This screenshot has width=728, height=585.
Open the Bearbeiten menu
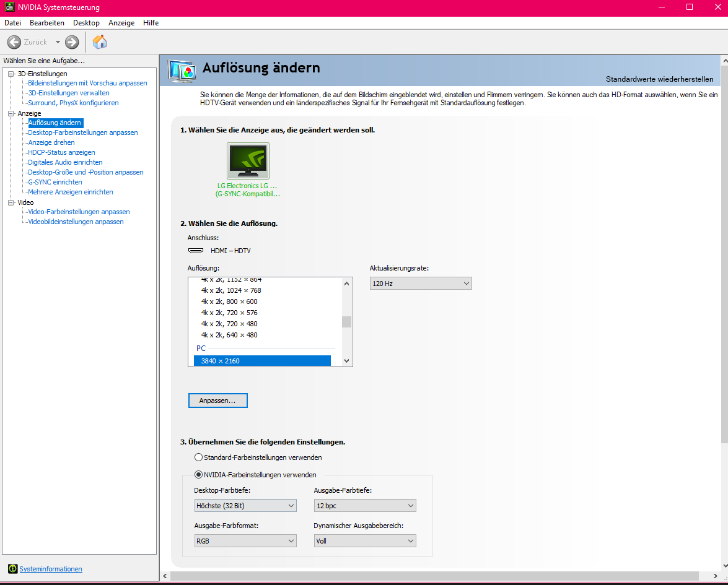click(x=47, y=23)
